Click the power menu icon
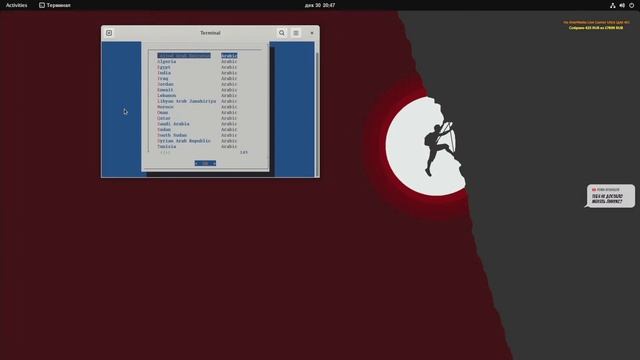640x360 pixels. click(631, 5)
